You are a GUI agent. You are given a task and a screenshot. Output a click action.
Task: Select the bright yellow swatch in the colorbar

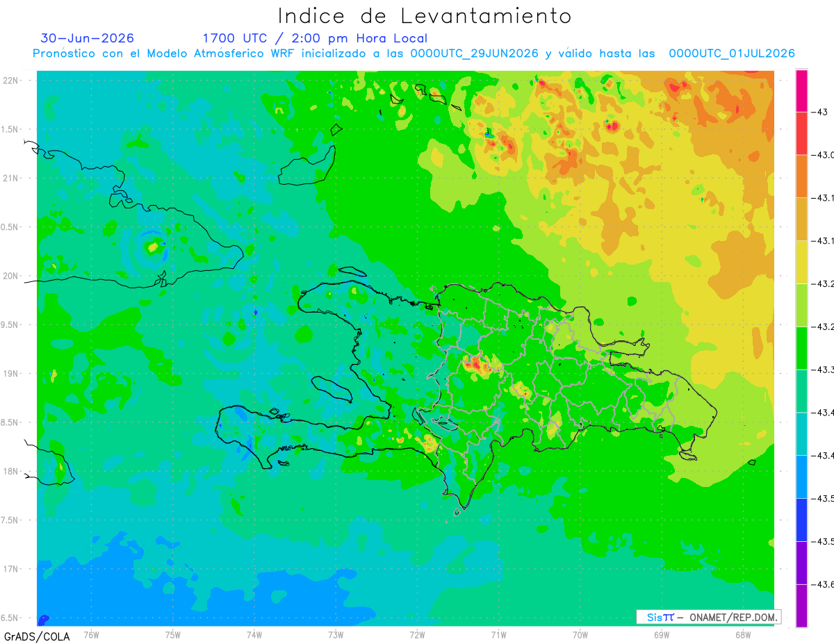801,262
